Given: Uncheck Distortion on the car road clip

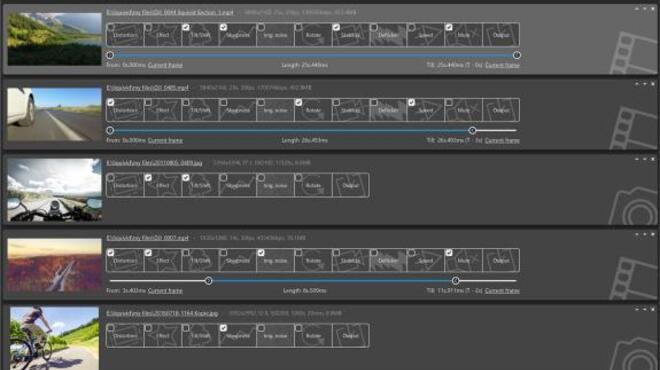Looking at the screenshot, I should 110,102.
